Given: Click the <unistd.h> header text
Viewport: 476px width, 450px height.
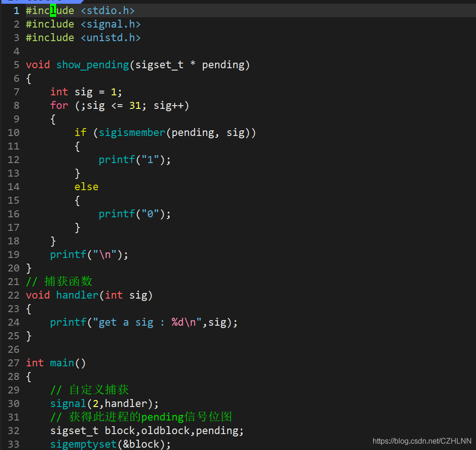Looking at the screenshot, I should pyautogui.click(x=110, y=38).
